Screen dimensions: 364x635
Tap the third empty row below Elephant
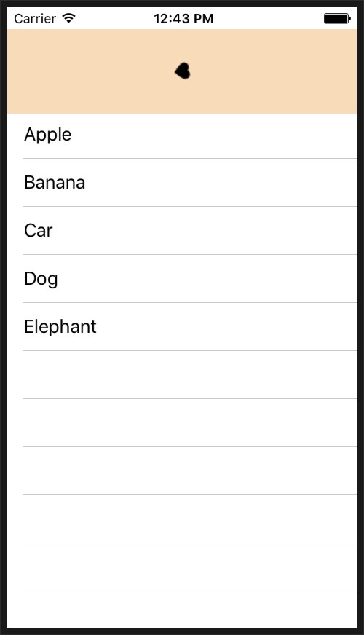click(x=182, y=471)
